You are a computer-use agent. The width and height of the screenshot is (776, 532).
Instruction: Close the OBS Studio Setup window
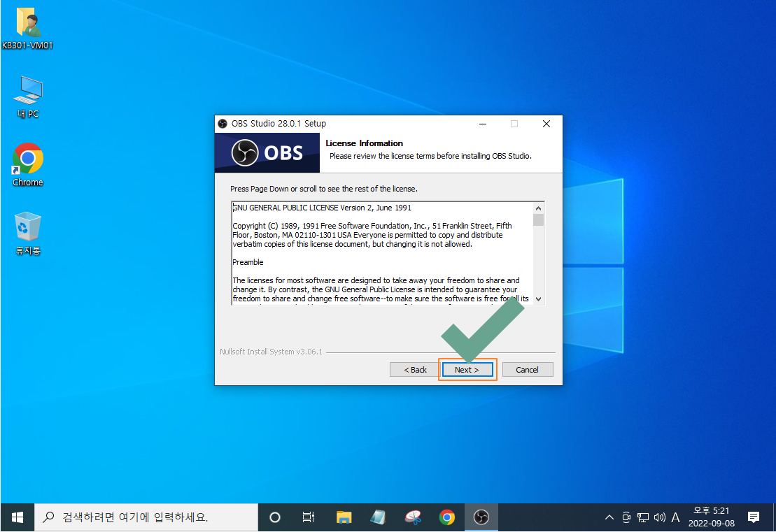click(x=546, y=124)
